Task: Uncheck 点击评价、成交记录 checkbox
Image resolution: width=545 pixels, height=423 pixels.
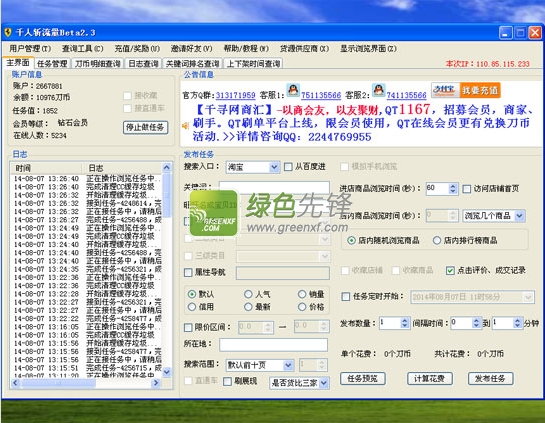Action: tap(450, 270)
